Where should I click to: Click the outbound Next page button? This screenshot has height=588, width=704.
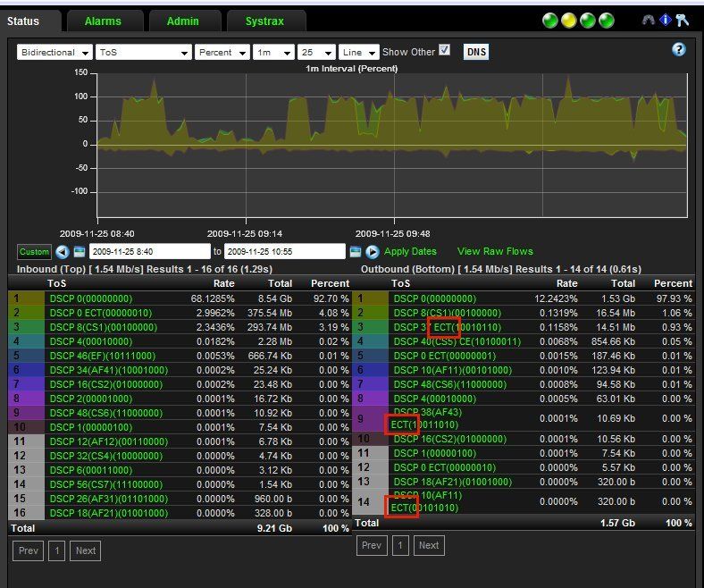[429, 545]
